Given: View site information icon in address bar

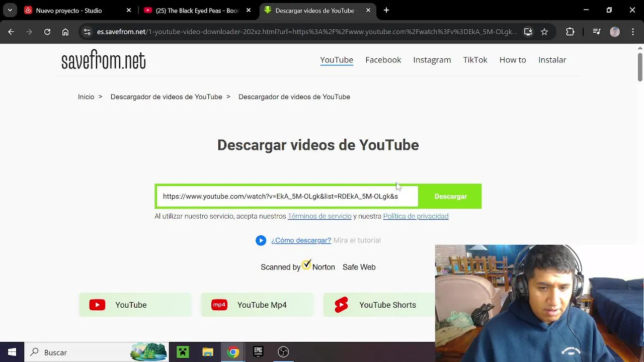Looking at the screenshot, I should [87, 32].
